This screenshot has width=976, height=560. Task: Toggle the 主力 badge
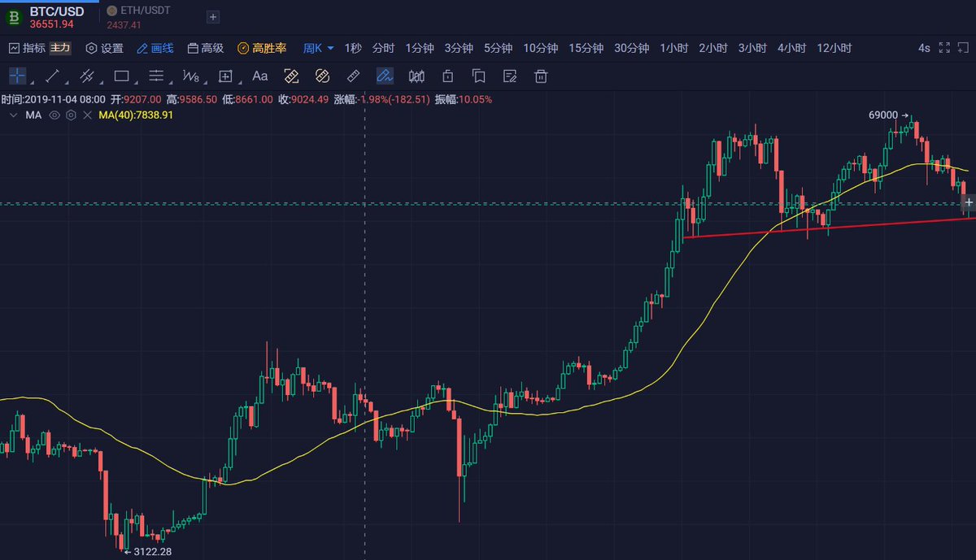coord(60,48)
